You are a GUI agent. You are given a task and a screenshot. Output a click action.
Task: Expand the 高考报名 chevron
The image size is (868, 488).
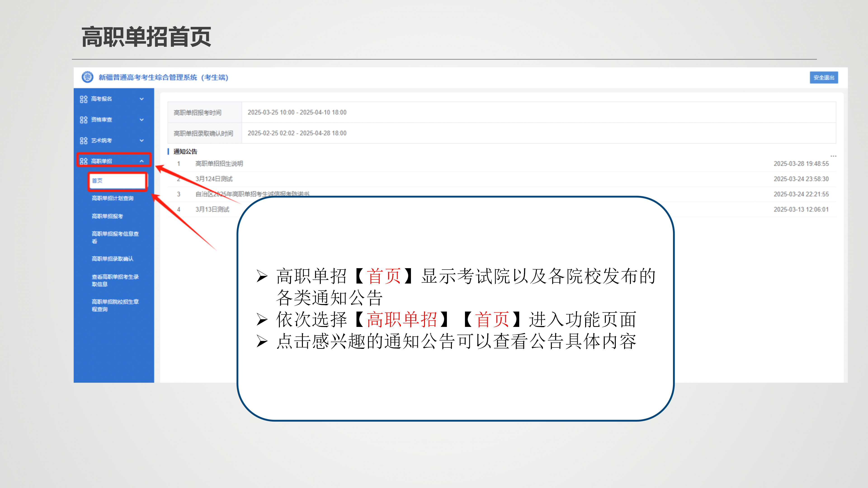coord(142,99)
